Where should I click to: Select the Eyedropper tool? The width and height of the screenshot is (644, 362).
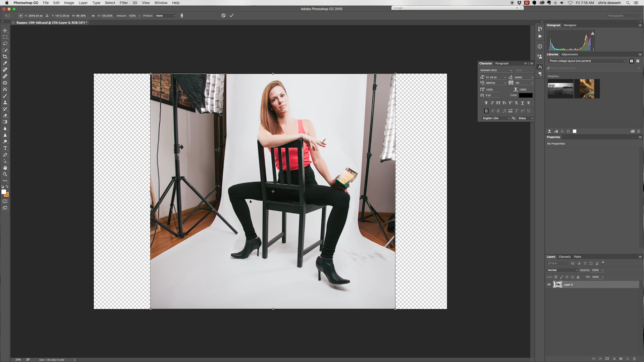coord(5,63)
